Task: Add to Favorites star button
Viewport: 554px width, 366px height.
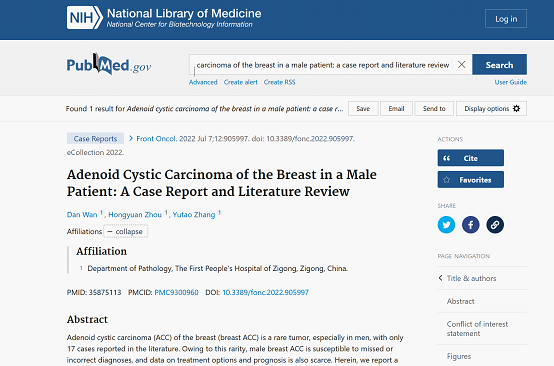Action: [471, 180]
